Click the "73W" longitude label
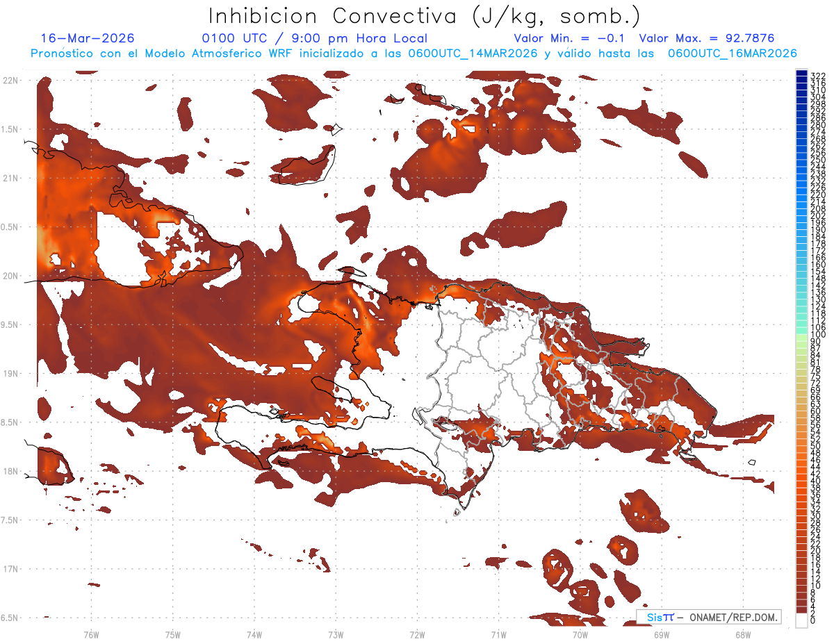The height and width of the screenshot is (644, 834). point(336,634)
